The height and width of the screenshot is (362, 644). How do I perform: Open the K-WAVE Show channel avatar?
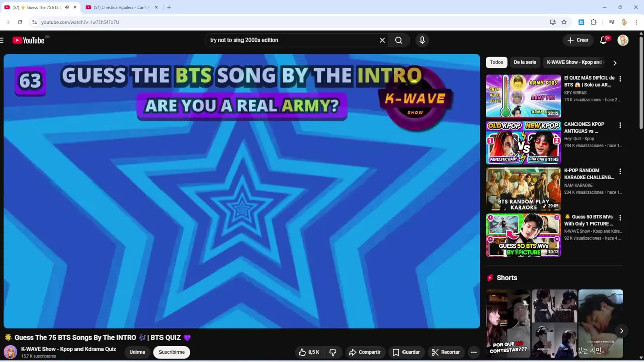click(x=10, y=352)
